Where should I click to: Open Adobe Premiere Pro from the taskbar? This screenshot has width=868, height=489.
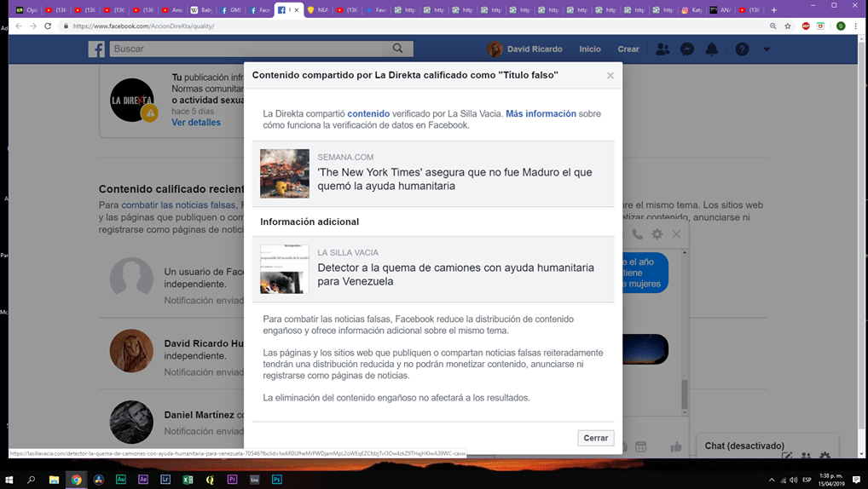[x=233, y=479]
